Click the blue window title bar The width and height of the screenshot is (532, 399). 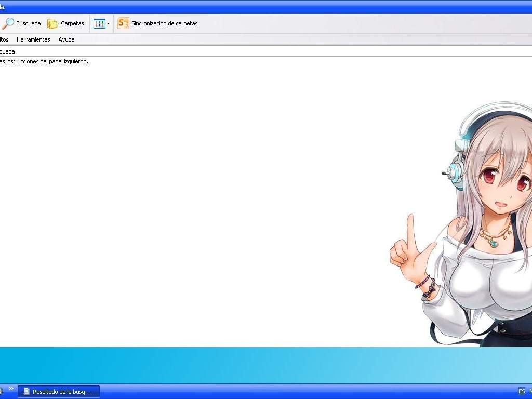[260, 7]
